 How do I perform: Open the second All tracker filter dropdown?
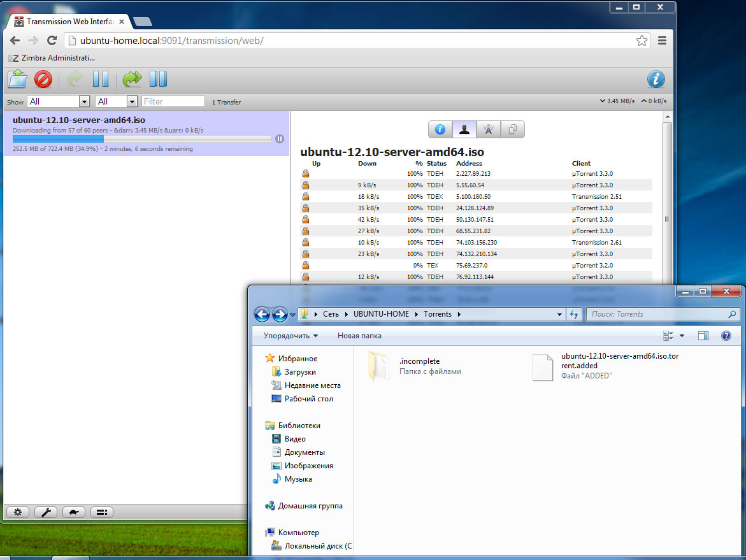[117, 101]
